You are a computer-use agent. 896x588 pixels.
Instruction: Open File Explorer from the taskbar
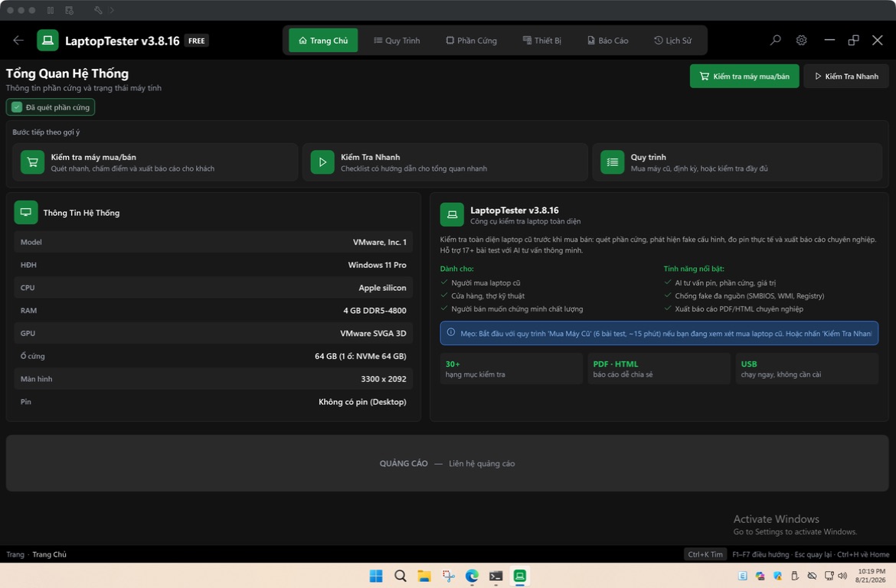point(424,576)
